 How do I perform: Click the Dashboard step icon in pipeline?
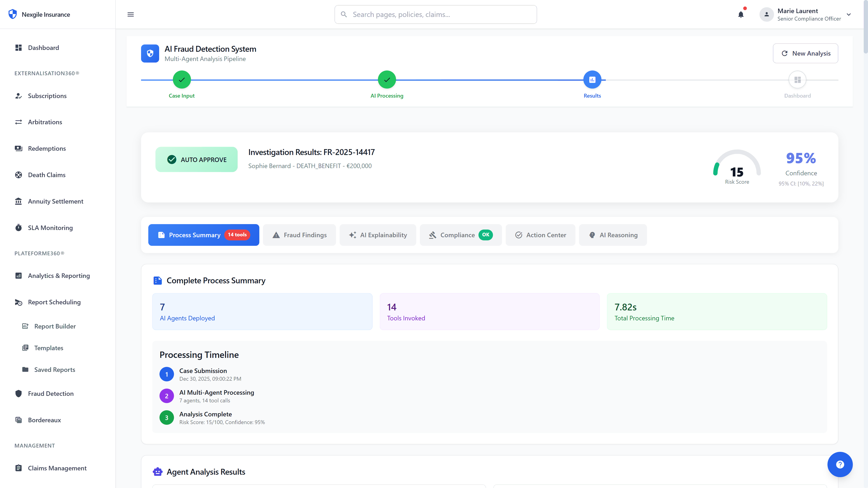[797, 80]
